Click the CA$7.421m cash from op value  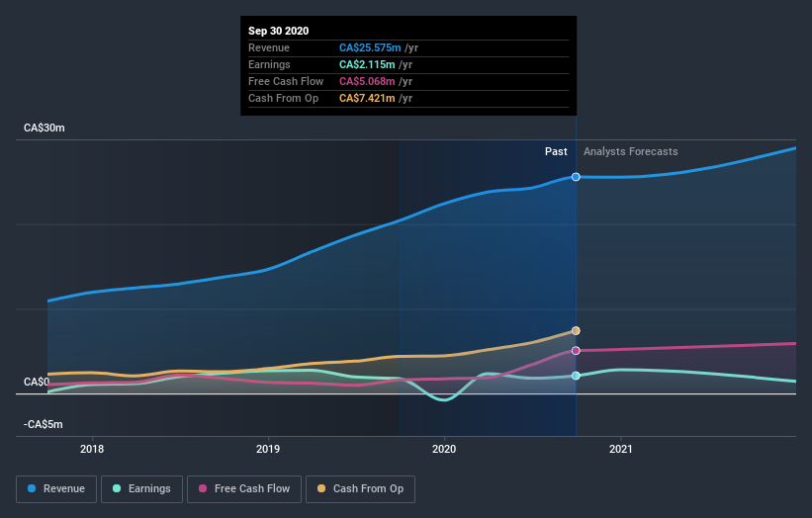367,98
